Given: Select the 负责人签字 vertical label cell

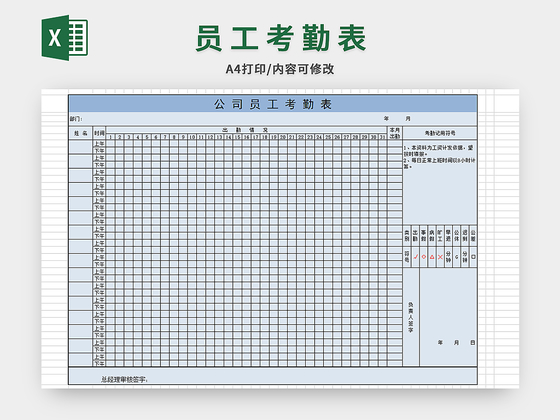Looking at the screenshot, I should 411,317.
